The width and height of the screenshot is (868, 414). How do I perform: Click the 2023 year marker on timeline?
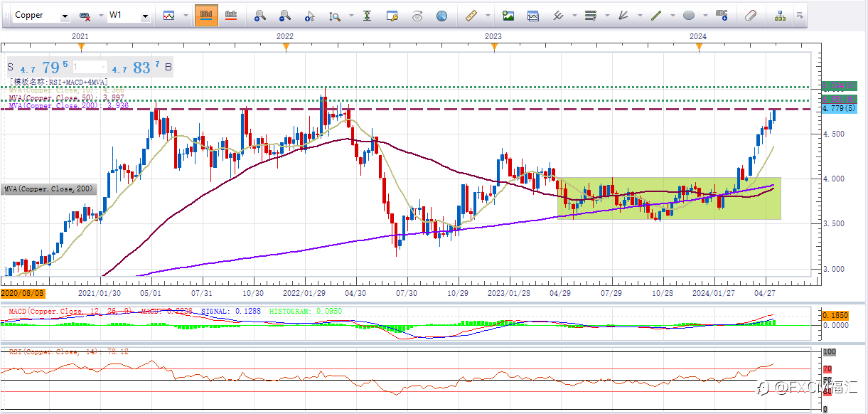[493, 36]
